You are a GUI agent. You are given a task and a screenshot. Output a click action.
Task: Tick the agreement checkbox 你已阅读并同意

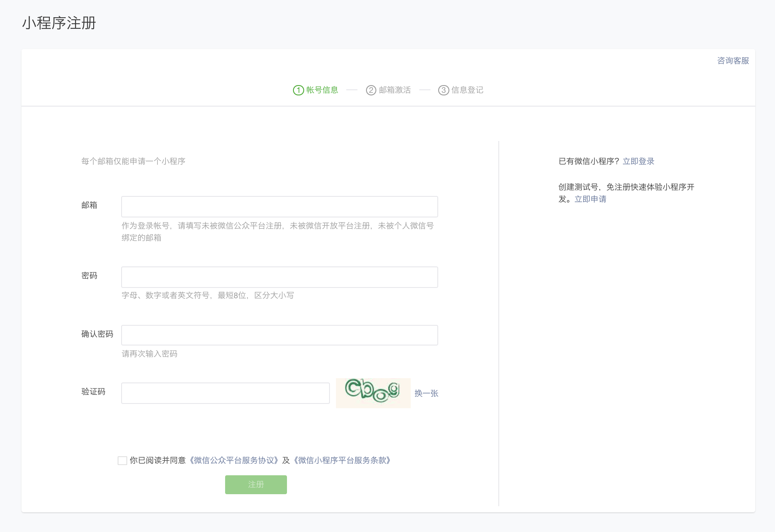point(122,461)
